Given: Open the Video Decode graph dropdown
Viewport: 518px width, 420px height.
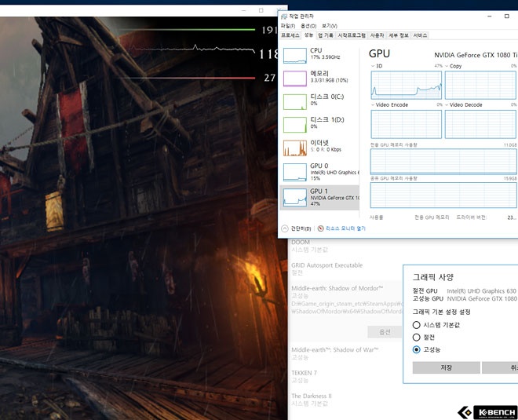Looking at the screenshot, I should (447, 104).
